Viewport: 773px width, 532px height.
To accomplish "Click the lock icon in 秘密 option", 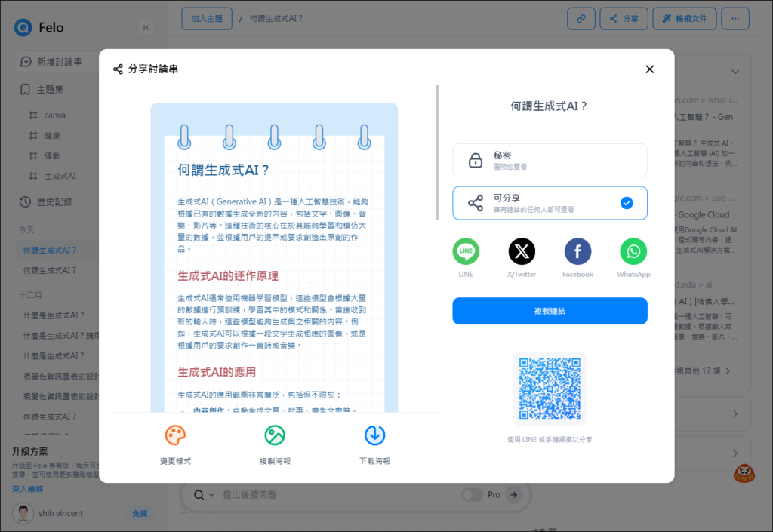I will tap(476, 160).
